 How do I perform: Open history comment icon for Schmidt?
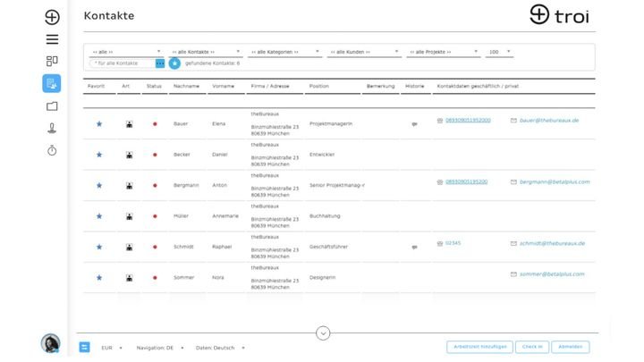(414, 247)
